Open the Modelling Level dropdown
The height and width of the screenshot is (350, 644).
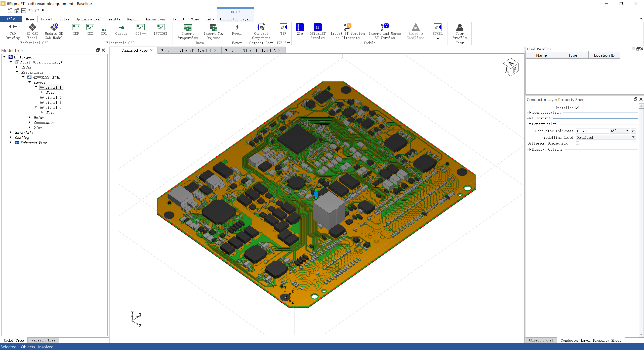606,137
